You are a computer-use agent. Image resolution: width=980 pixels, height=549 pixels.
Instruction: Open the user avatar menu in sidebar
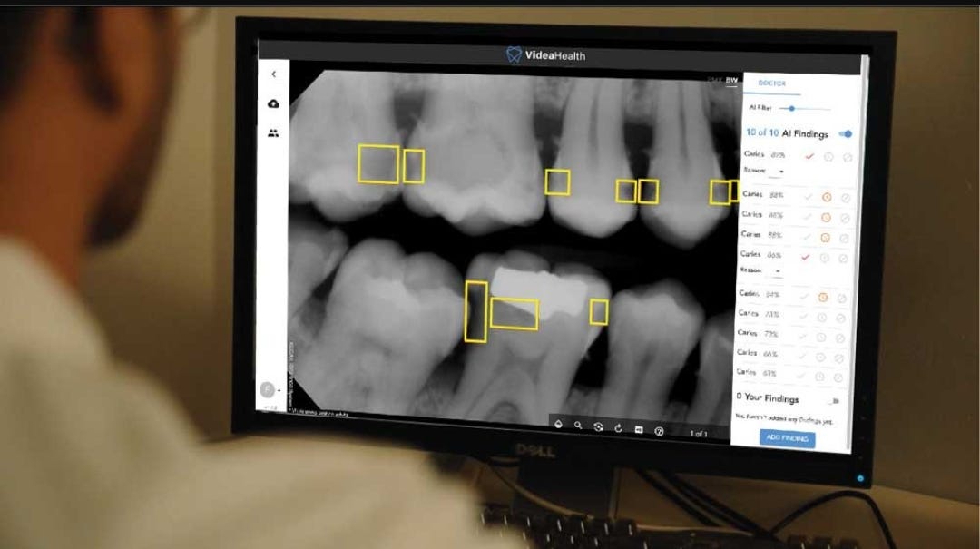(269, 389)
